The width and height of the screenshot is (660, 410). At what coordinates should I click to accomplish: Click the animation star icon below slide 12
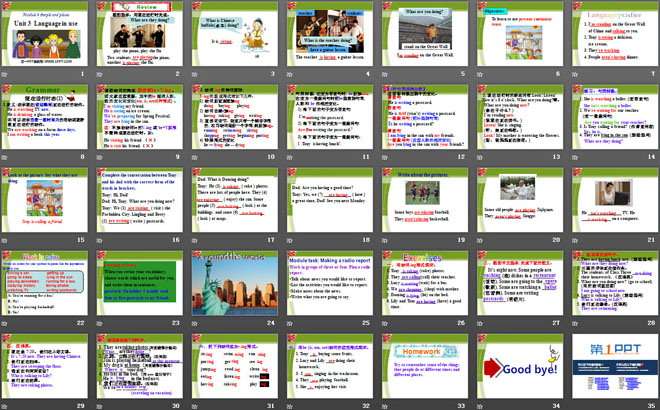pyautogui.click(x=385, y=157)
